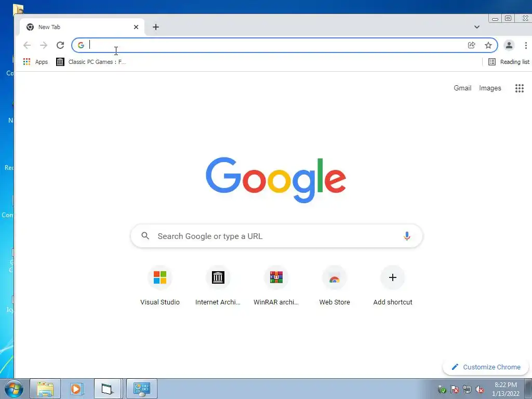Click the Google icon in address bar
The image size is (532, 399).
coord(81,45)
